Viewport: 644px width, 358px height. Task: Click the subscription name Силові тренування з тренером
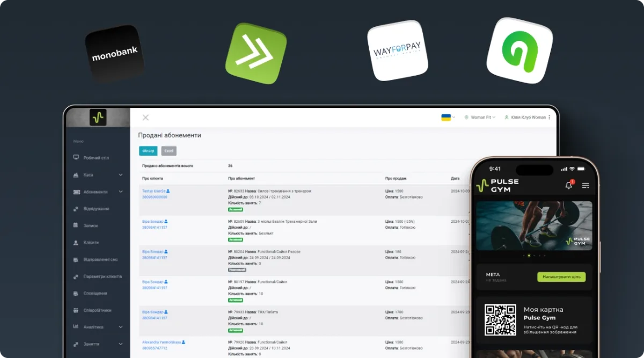click(x=284, y=191)
